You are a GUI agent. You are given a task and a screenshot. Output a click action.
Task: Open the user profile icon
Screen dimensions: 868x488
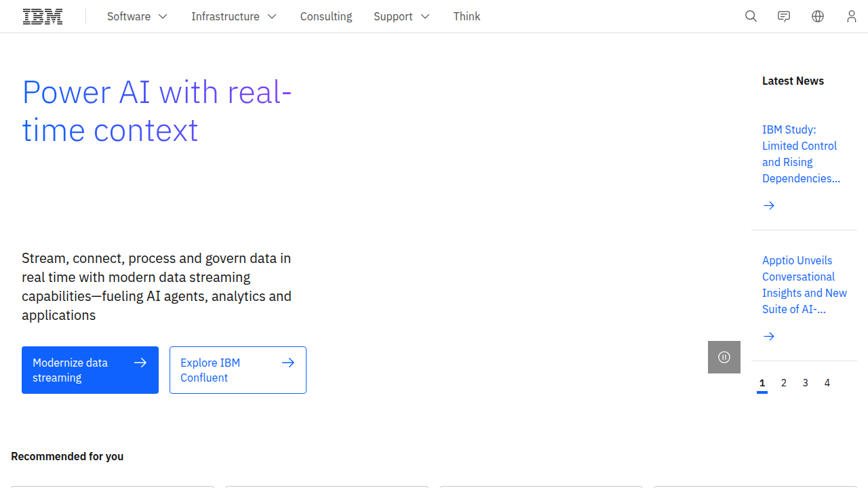click(852, 16)
